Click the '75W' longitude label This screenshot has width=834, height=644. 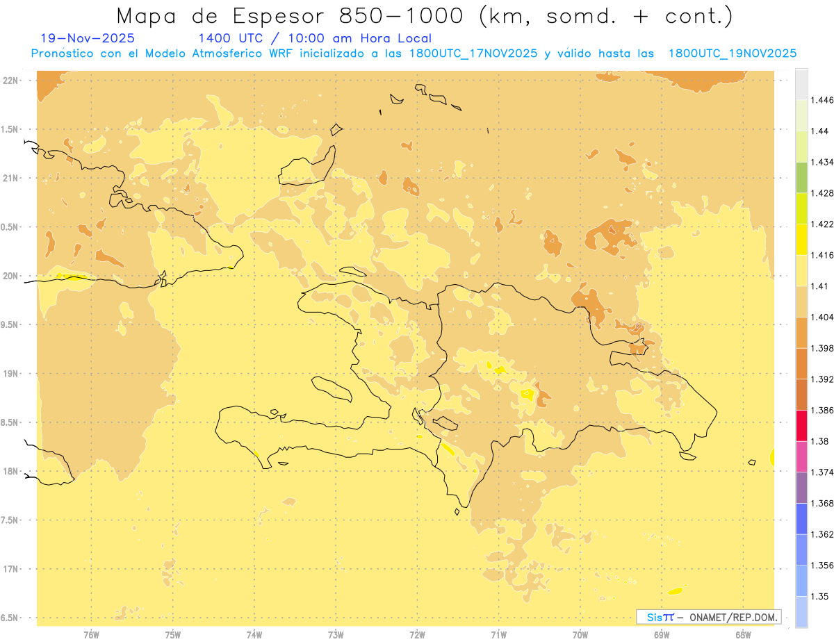[172, 635]
